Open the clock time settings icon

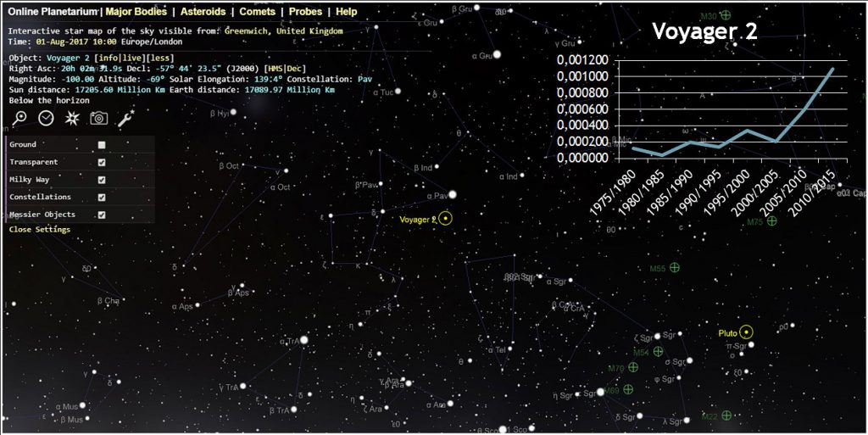(x=46, y=118)
